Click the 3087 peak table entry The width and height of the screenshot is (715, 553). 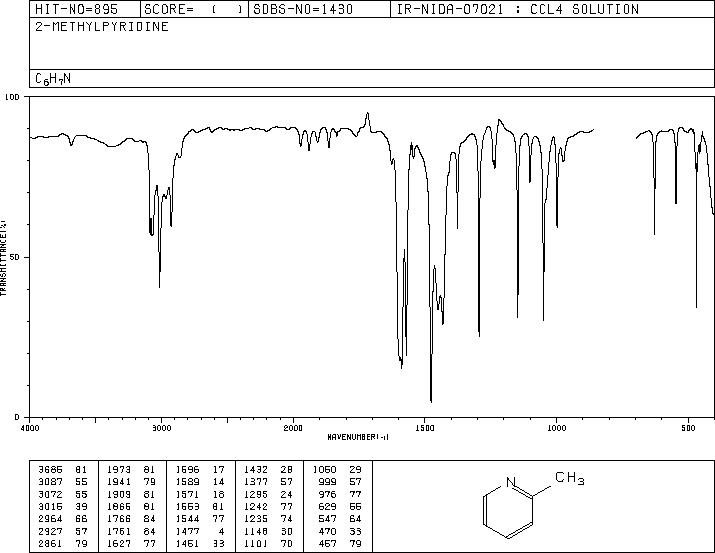[x=62, y=482]
